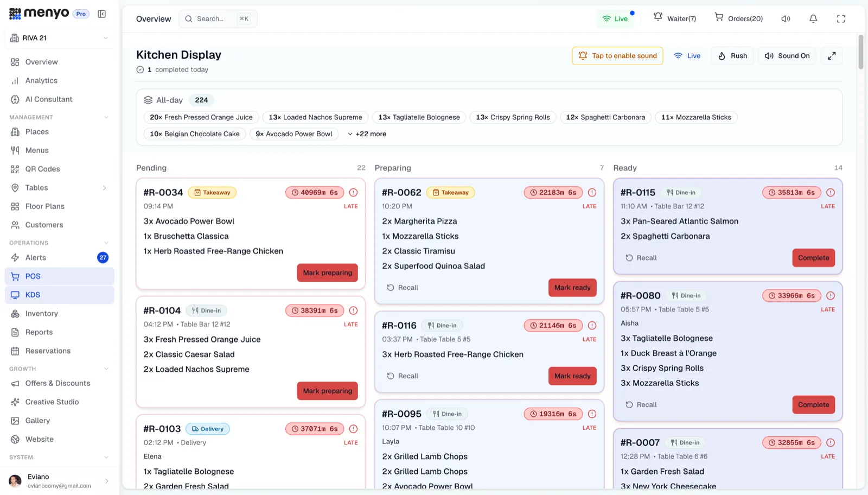The width and height of the screenshot is (868, 495).
Task: Expand Tables submenu chevron
Action: (x=105, y=188)
